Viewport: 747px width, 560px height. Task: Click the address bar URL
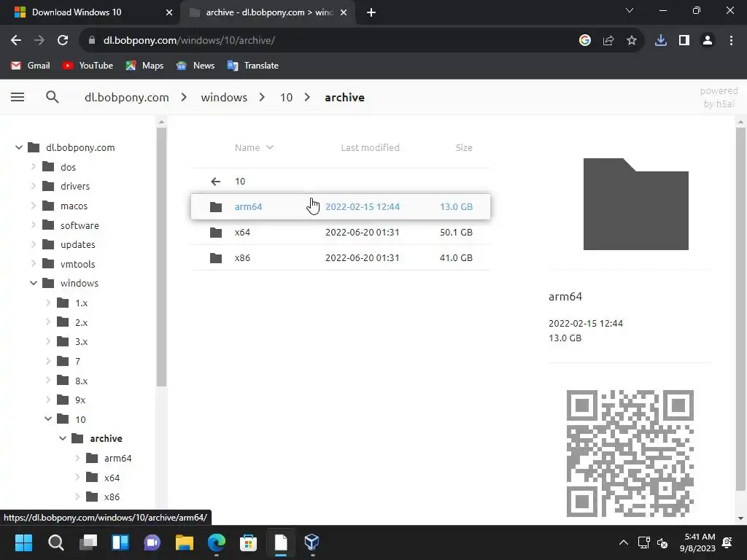[x=189, y=41]
